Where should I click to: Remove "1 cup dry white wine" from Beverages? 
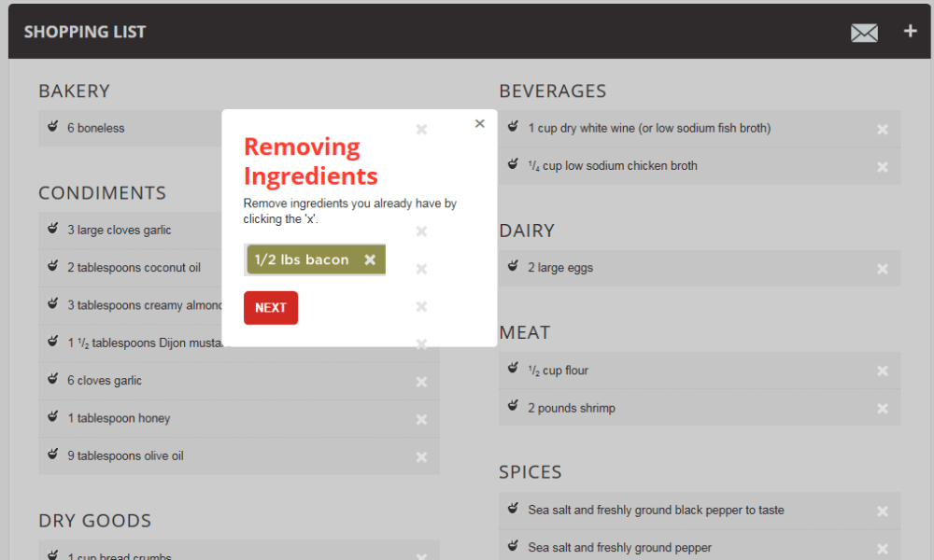882,128
